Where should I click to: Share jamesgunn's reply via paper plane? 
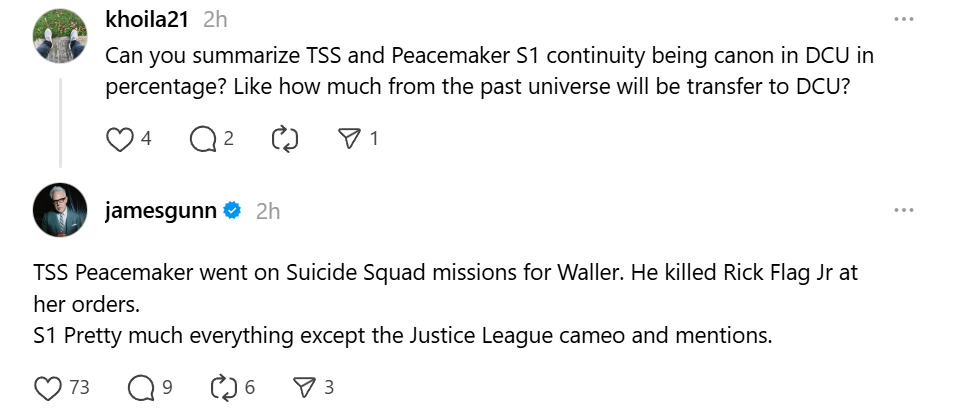pos(303,387)
